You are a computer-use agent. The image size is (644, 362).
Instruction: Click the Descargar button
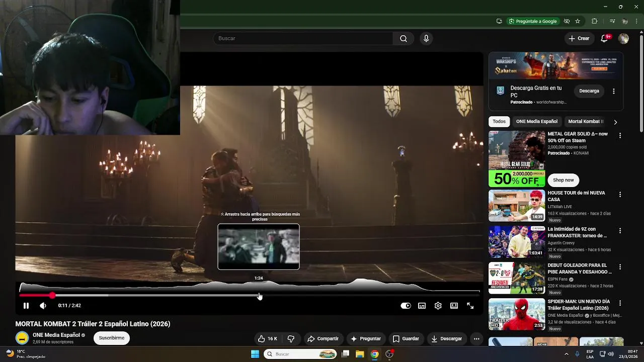[446, 339]
